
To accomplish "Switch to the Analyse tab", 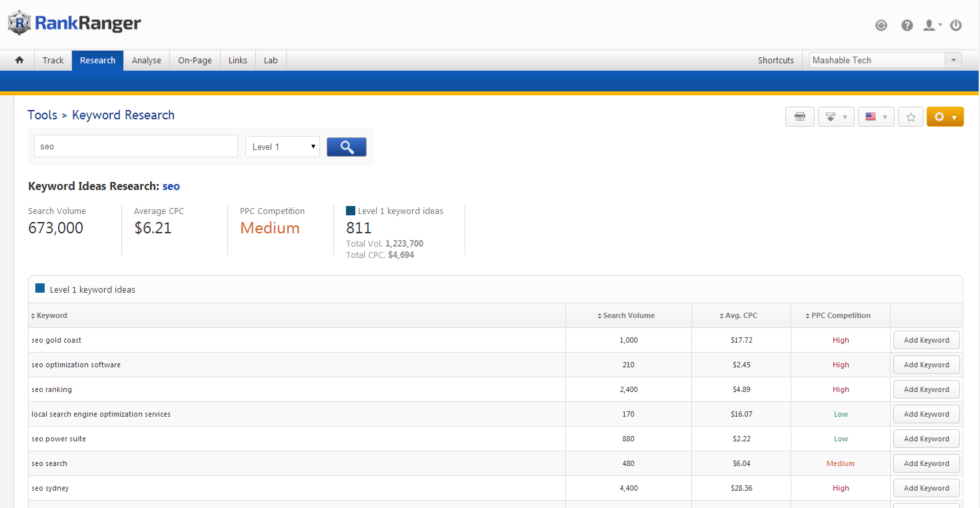I will pyautogui.click(x=147, y=60).
